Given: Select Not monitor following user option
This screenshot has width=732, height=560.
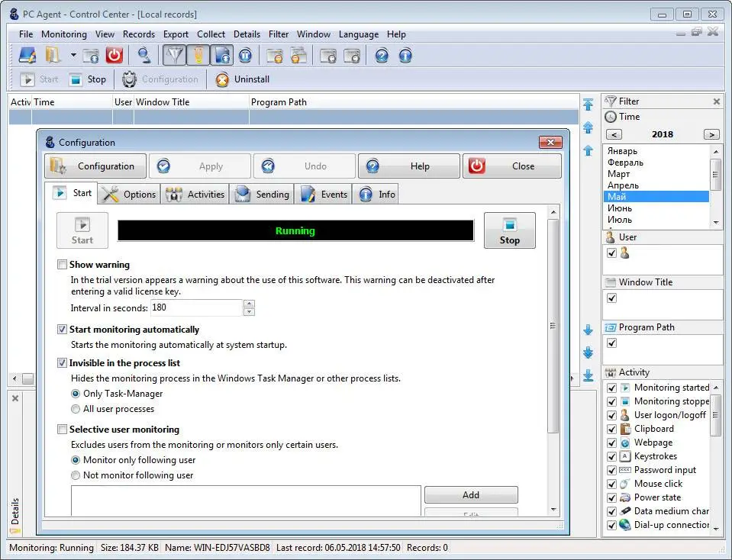Looking at the screenshot, I should tap(76, 475).
